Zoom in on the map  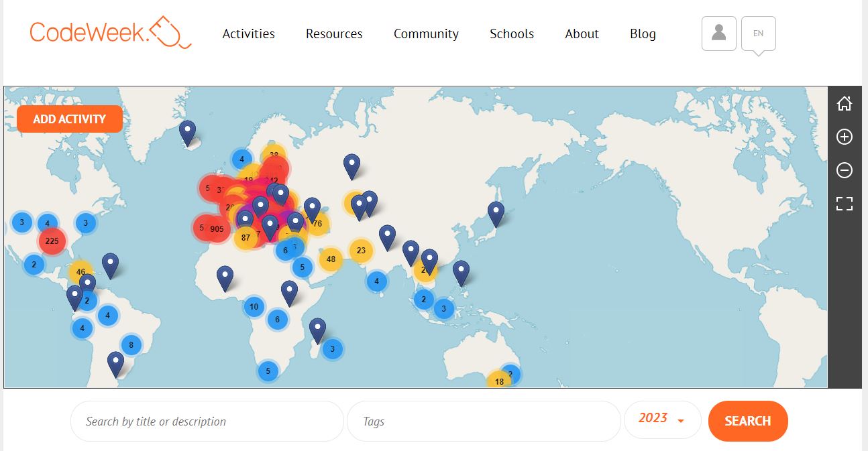click(x=845, y=137)
